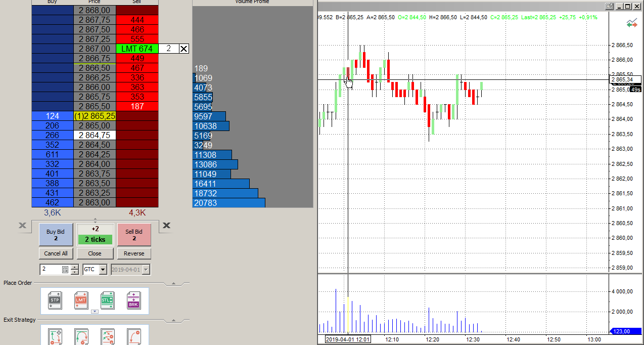Screen dimensions: 644x345
Task: Open the 2019-04-01 date dropdown
Action: (146, 270)
